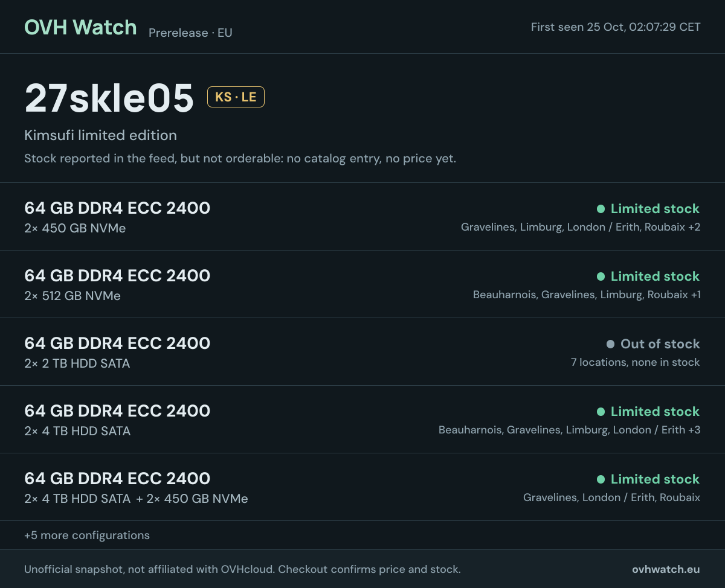Viewport: 725px width, 588px height.
Task: Click the OVH Watch logo title
Action: (x=80, y=27)
